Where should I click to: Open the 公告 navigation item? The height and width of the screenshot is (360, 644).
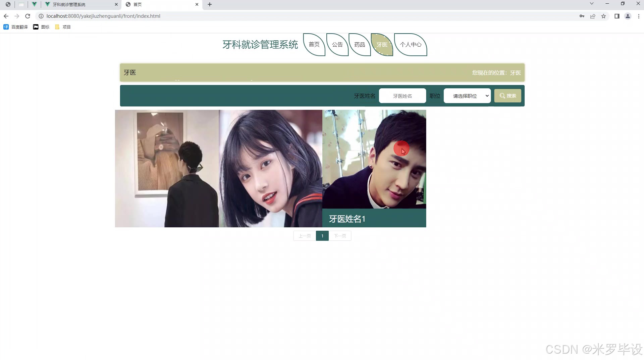click(x=337, y=44)
